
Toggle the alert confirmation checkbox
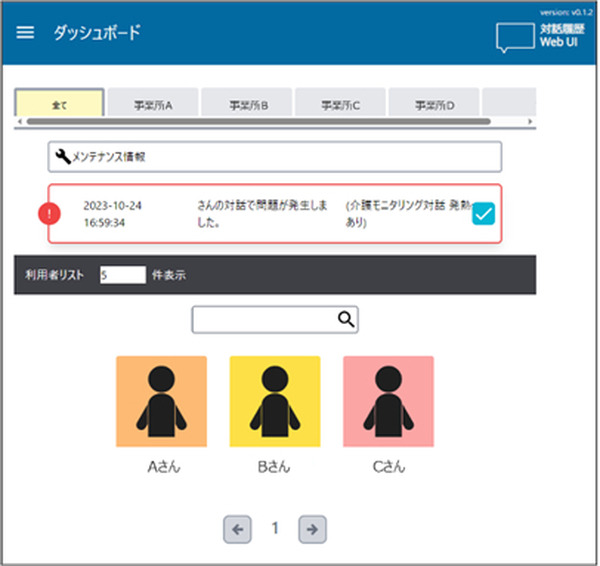(483, 213)
